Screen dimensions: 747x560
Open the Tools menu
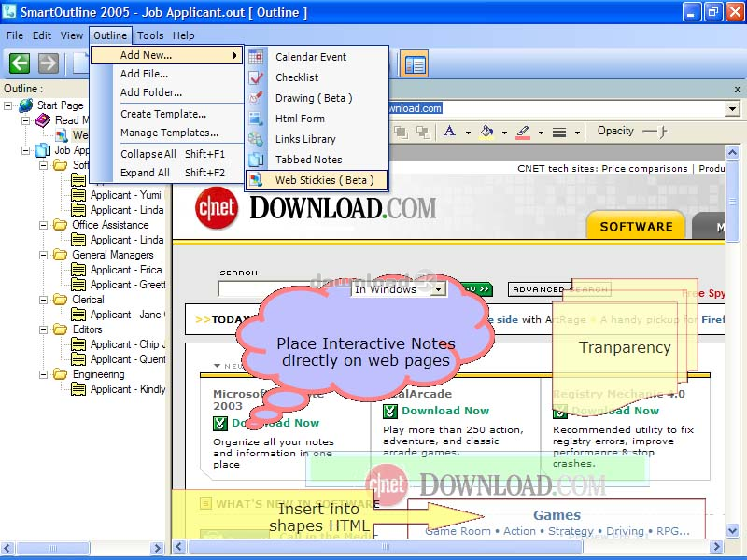pyautogui.click(x=150, y=35)
